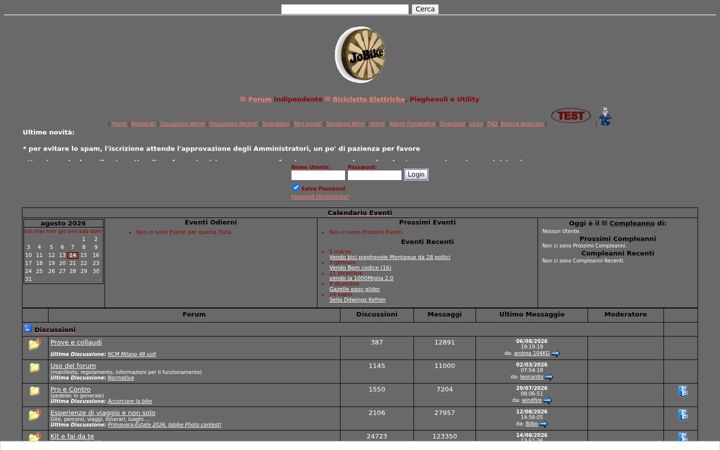This screenshot has width=720, height=450.
Task: Open Ricerca Avanzata menu link
Action: [522, 124]
